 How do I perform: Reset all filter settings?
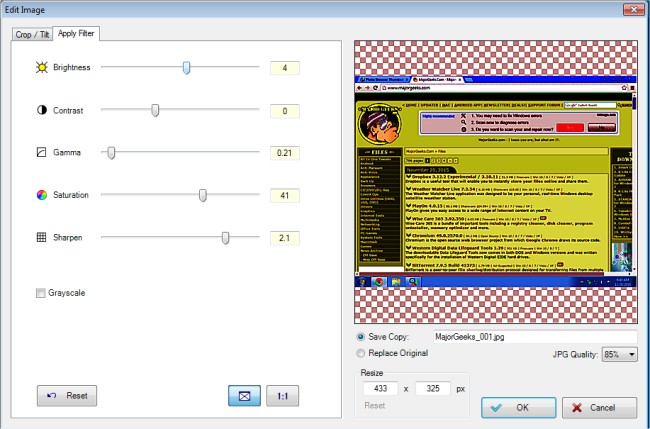pos(67,395)
